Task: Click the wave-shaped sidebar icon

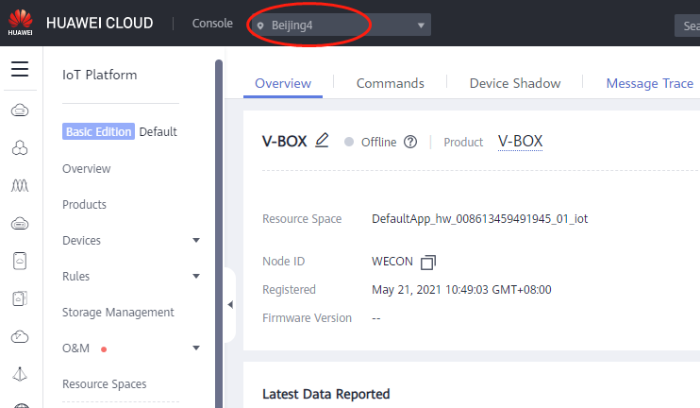Action: tap(20, 186)
